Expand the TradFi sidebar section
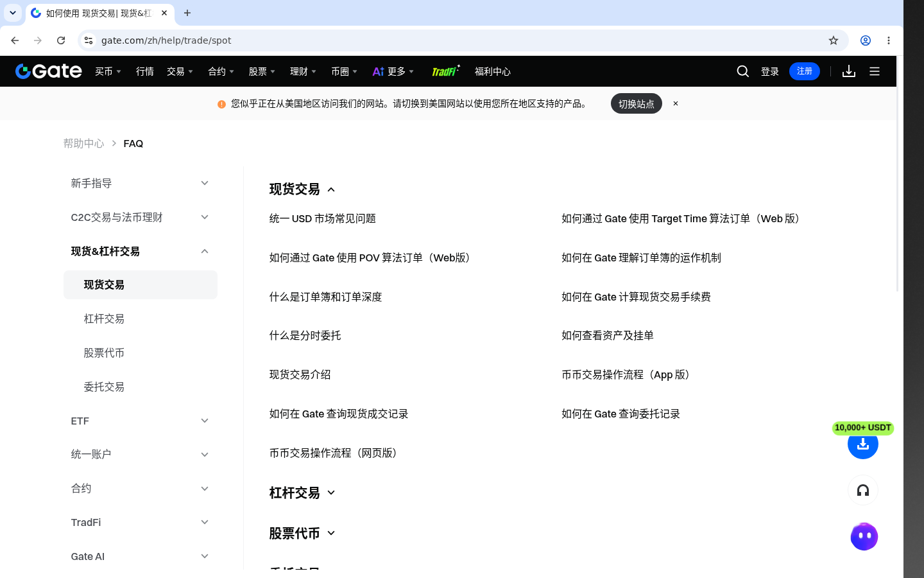Screen dimensions: 924x578 click(x=141, y=522)
